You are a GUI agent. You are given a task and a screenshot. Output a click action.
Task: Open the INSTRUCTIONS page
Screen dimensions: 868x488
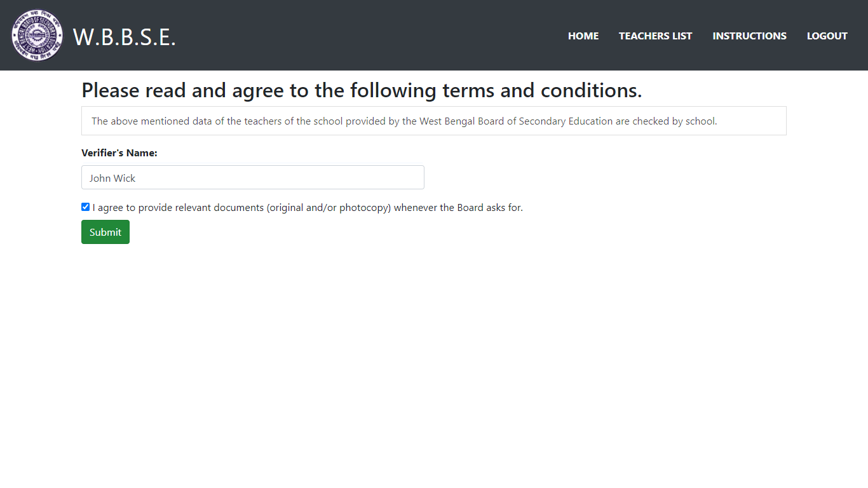[749, 36]
